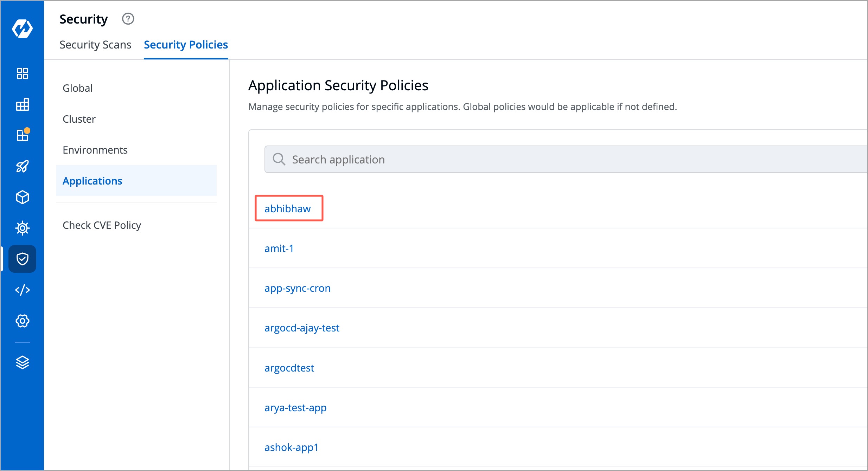Click the help question-mark beside Security
Viewport: 868px width, 471px height.
click(128, 19)
